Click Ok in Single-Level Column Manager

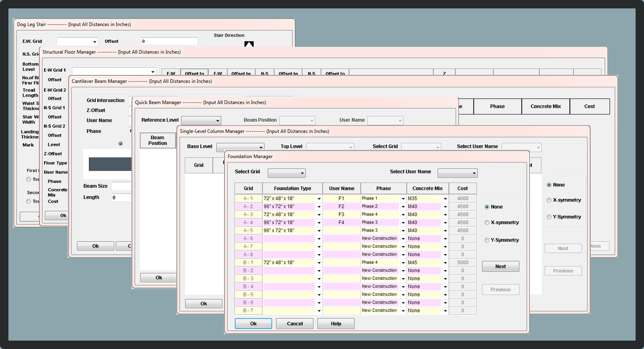[203, 303]
